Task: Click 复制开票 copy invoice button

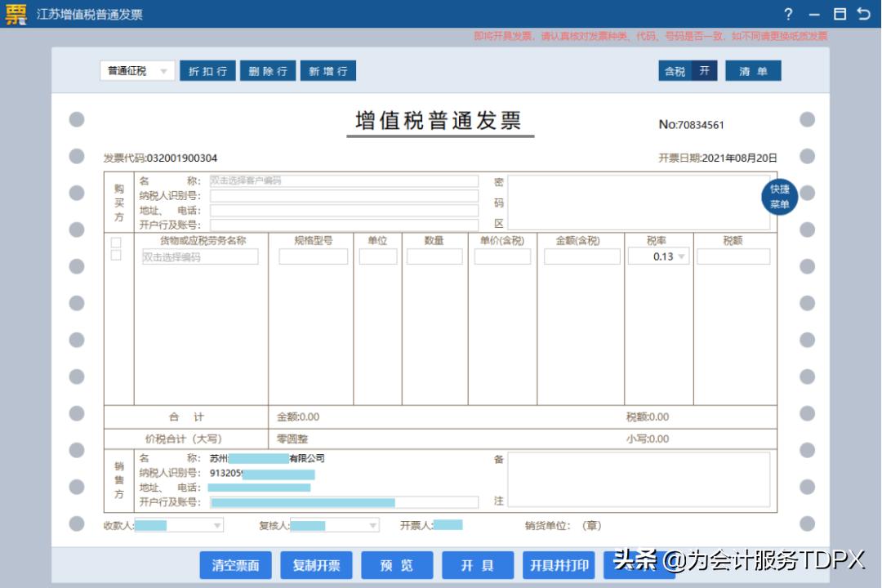Action: (316, 564)
